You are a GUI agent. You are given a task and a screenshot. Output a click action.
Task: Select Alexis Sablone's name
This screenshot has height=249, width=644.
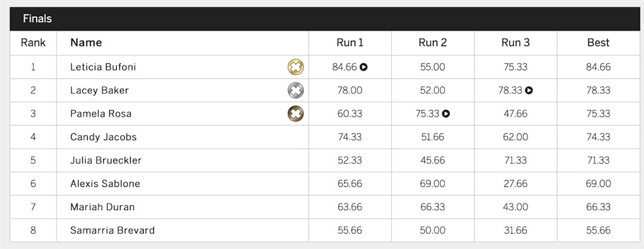[105, 183]
